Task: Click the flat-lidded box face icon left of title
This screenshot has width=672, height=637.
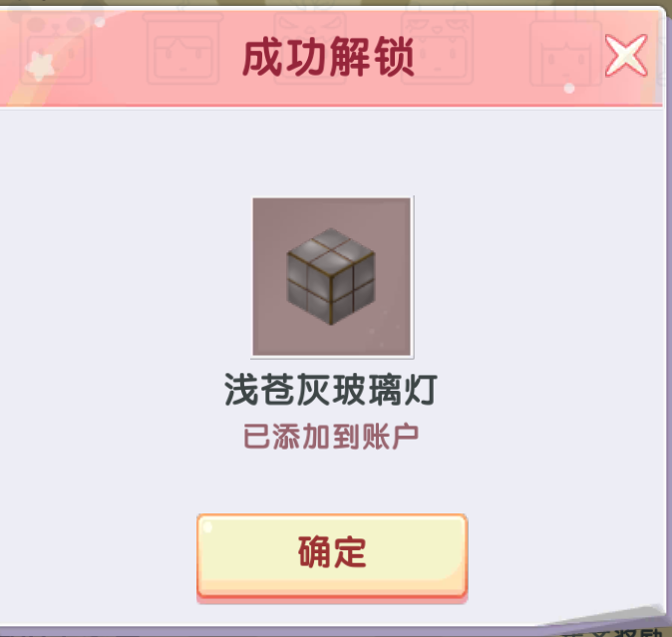Action: tap(183, 48)
